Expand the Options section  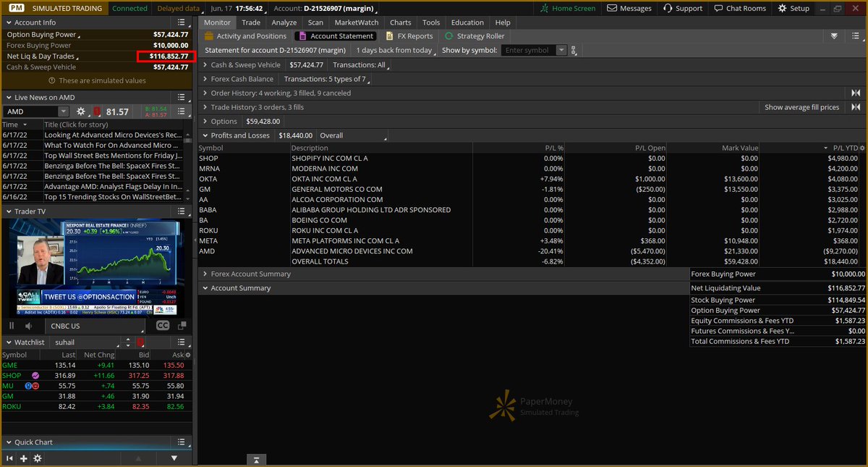[x=205, y=121]
